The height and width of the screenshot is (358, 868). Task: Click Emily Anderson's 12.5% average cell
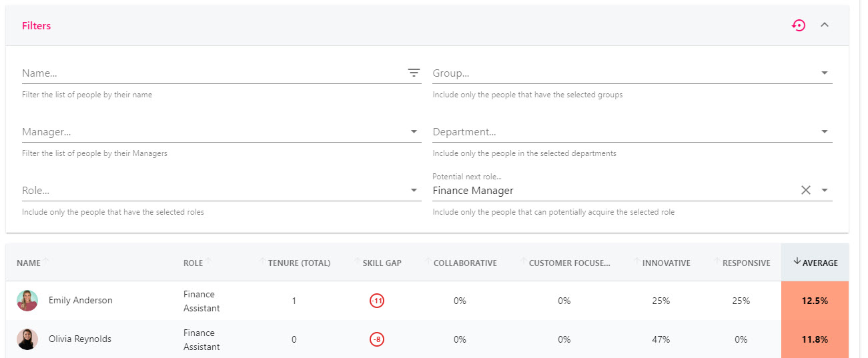(x=815, y=301)
